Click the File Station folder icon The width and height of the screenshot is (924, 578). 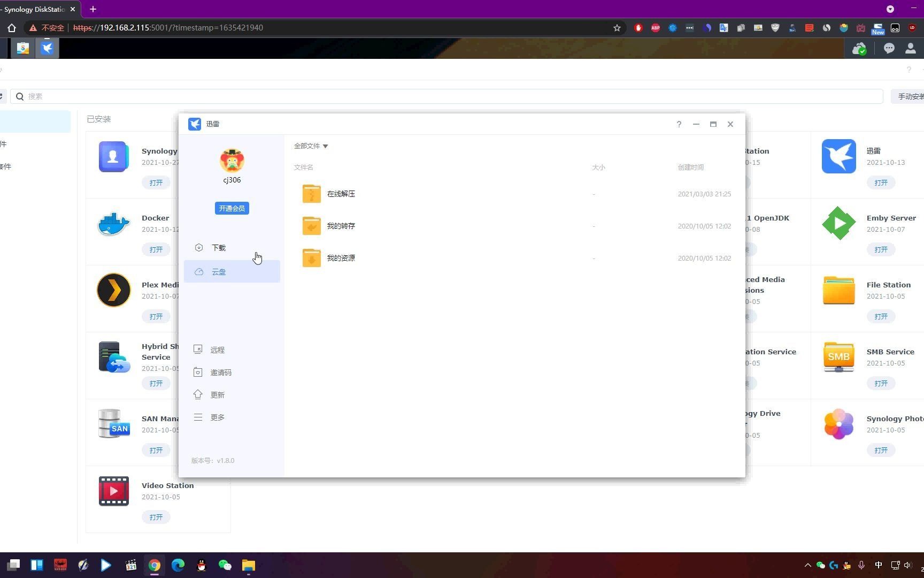tap(838, 290)
